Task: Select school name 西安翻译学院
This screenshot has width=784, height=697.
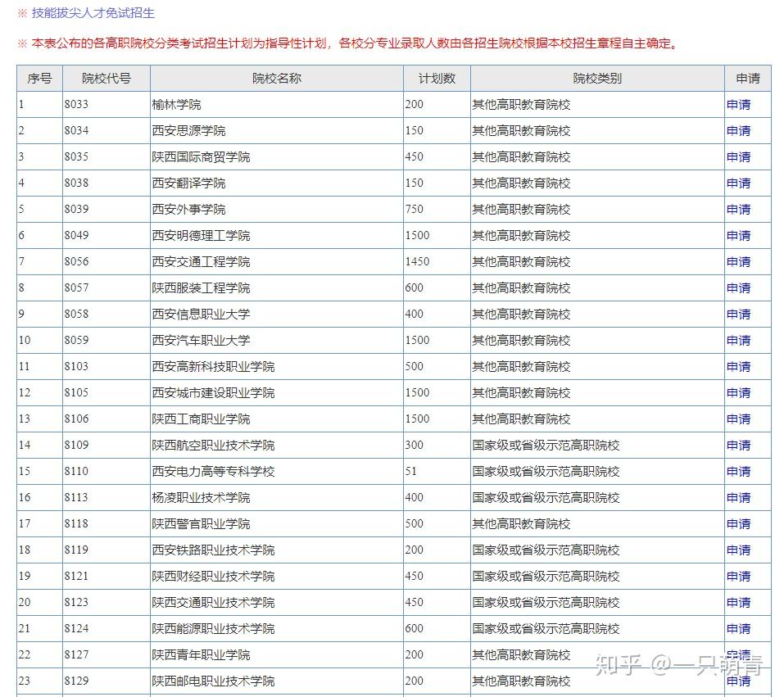Action: (188, 183)
